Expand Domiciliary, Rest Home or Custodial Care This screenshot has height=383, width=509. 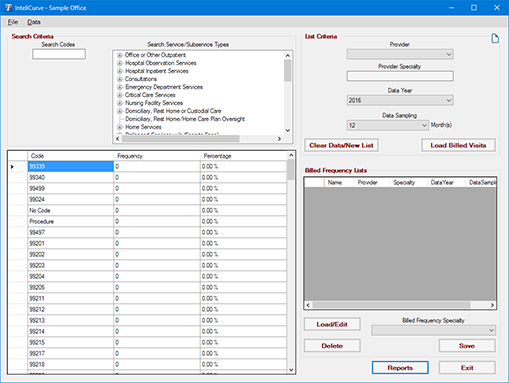point(120,111)
